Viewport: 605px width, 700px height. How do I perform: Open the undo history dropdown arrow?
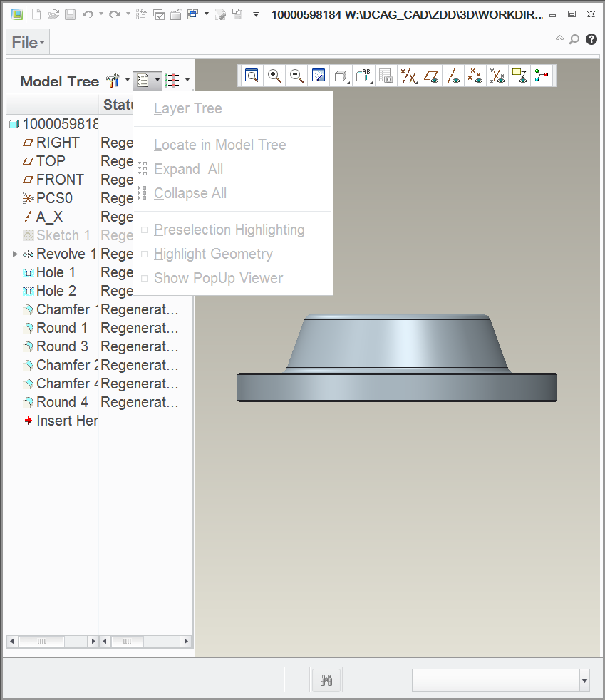point(100,14)
